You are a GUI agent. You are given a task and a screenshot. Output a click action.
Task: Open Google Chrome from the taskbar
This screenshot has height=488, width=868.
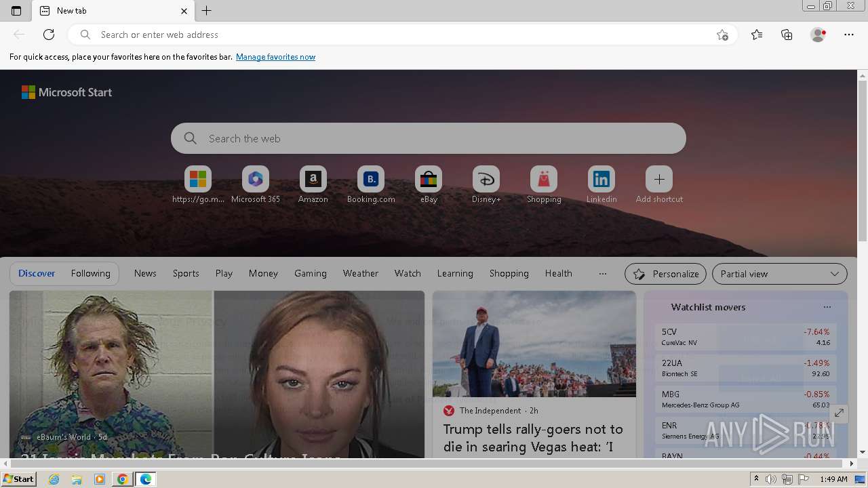point(122,479)
